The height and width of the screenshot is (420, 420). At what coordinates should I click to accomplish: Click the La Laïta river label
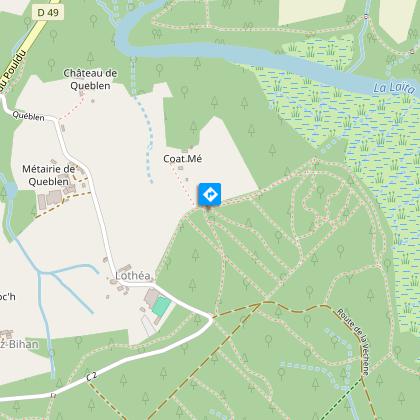[394, 88]
